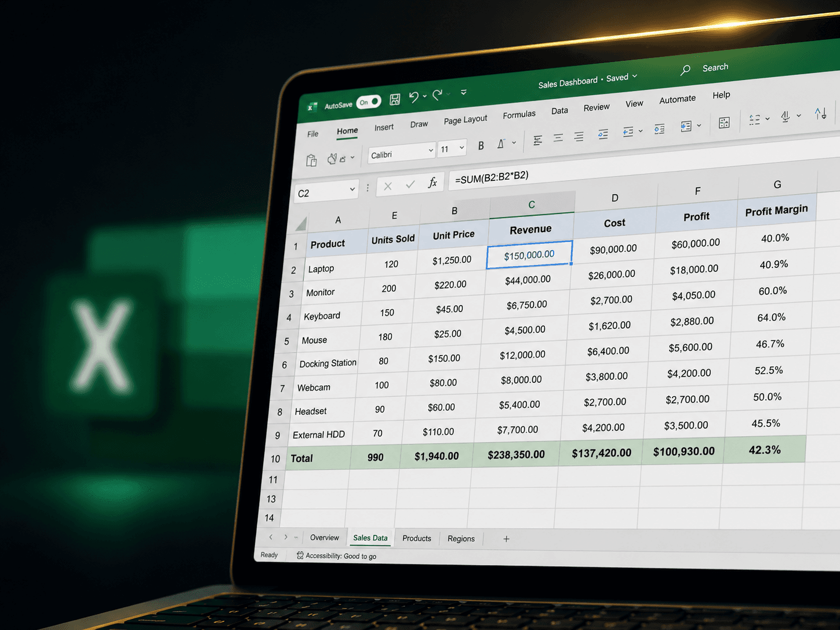The image size is (840, 630).
Task: Switch to the Data tab
Action: [x=559, y=111]
